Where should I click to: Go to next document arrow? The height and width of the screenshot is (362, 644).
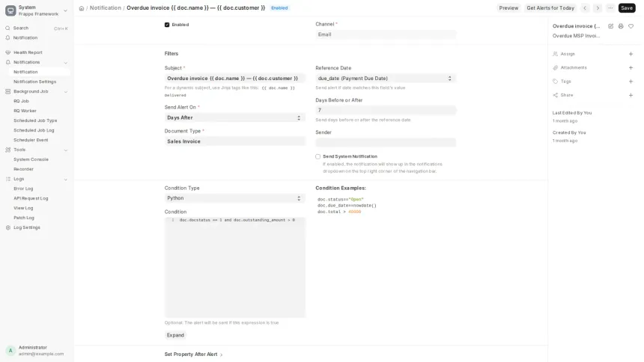click(598, 7)
